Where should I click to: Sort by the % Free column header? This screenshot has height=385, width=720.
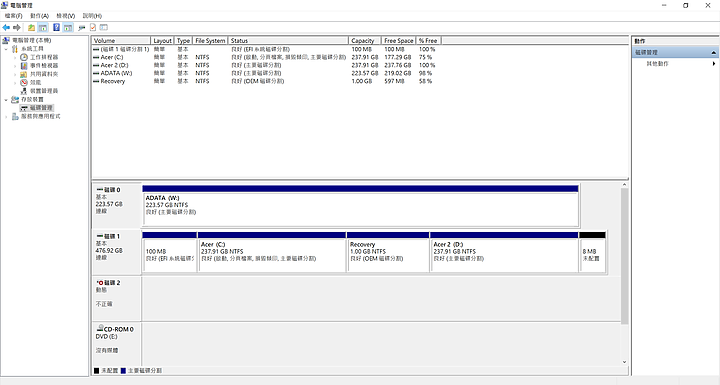[428, 40]
